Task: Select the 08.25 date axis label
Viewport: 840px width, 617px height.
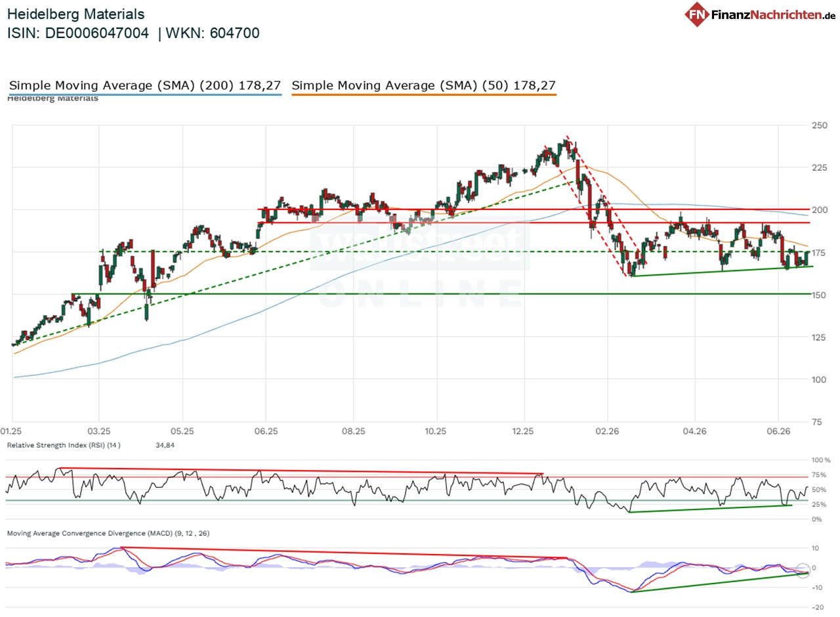Action: click(x=353, y=432)
